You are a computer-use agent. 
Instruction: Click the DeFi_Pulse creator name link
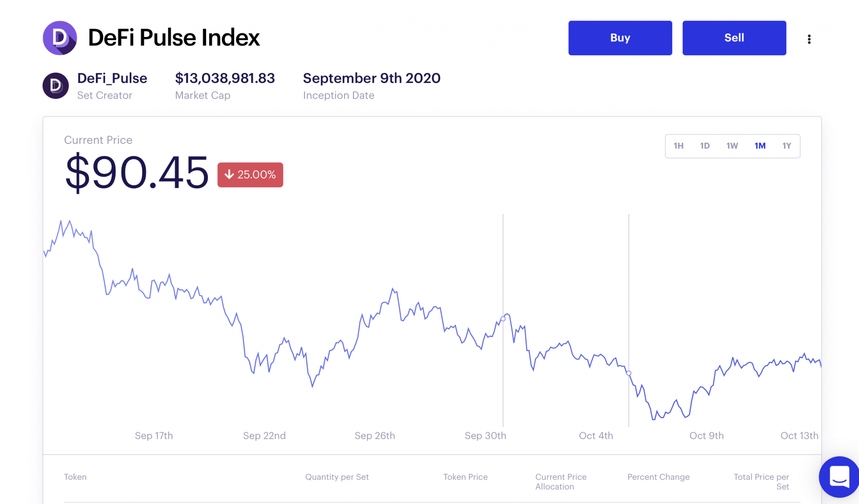(x=112, y=78)
